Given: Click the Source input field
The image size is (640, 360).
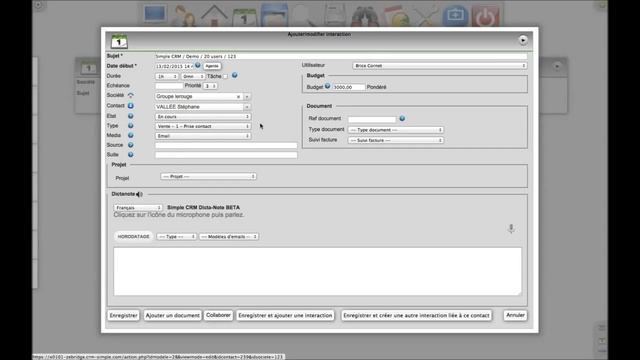Looking at the screenshot, I should (226, 145).
